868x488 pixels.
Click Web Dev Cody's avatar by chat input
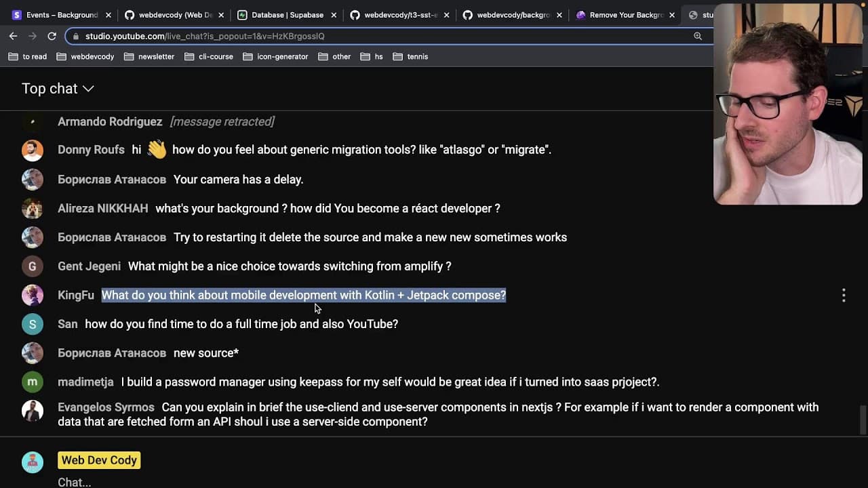pyautogui.click(x=32, y=462)
